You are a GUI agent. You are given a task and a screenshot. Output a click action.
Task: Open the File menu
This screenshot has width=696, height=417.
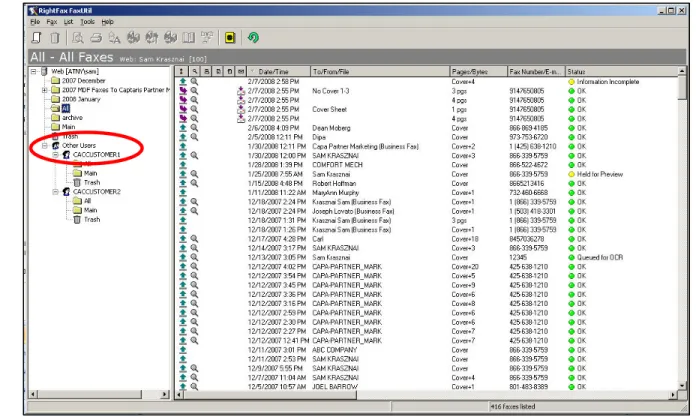[35, 22]
